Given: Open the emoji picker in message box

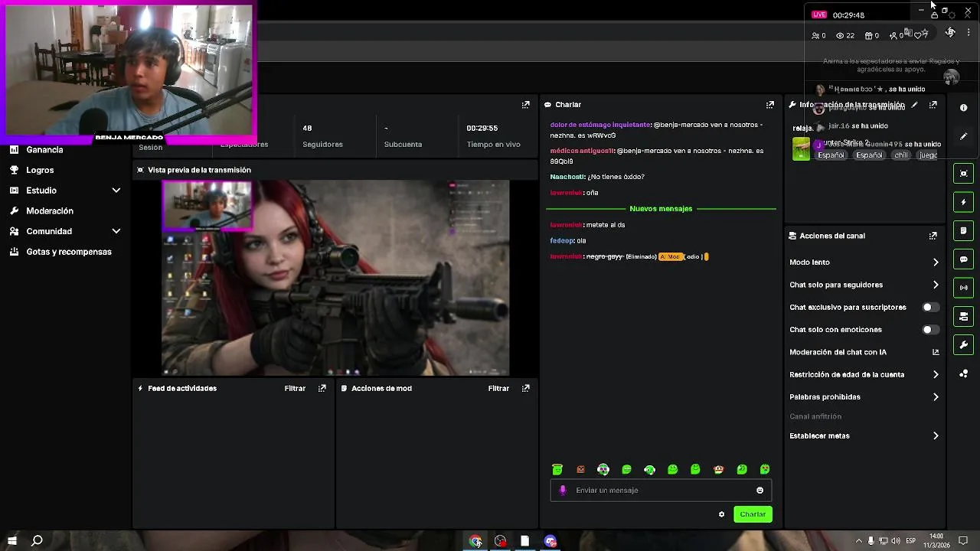Looking at the screenshot, I should point(760,491).
